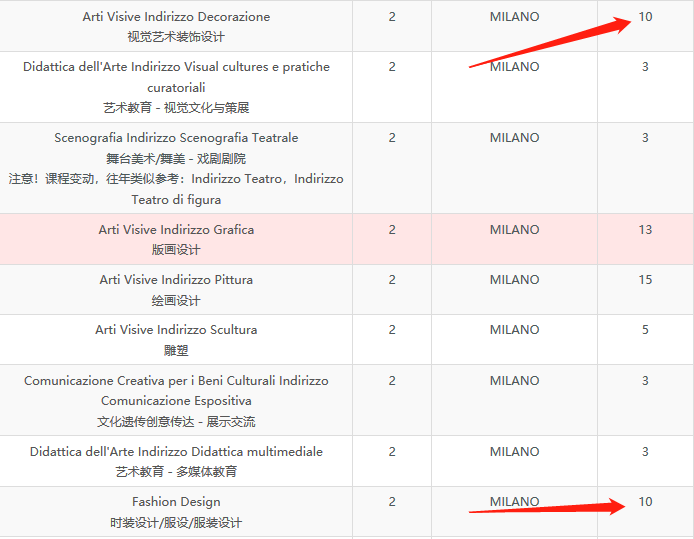694x539 pixels.
Task: Click the quota value 13 for Grafica
Action: (x=645, y=230)
